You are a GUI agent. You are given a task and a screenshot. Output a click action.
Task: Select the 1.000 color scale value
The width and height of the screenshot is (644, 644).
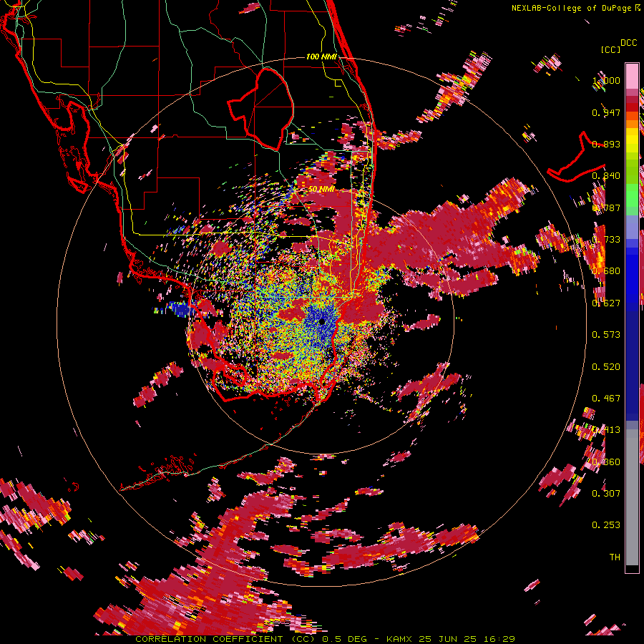[x=606, y=80]
